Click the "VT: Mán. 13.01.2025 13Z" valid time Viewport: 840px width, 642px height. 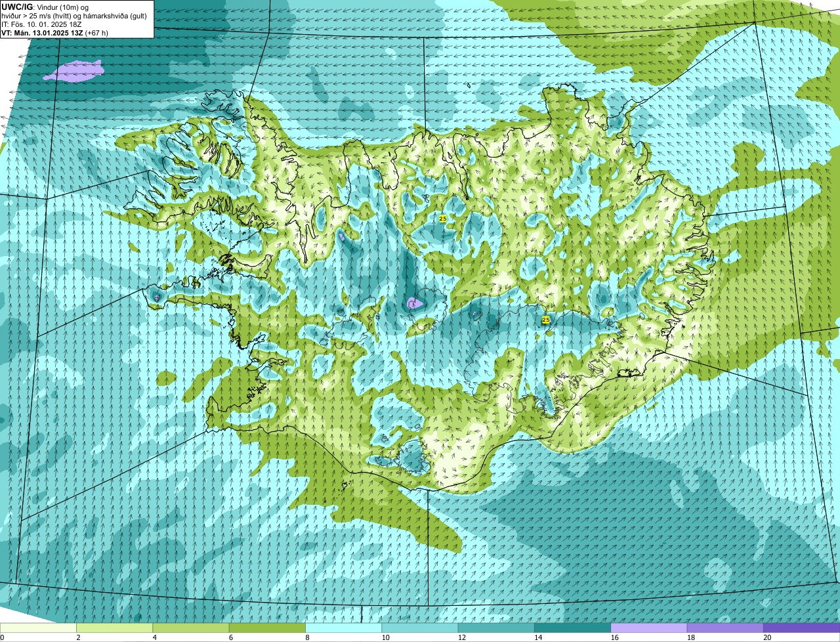click(42, 32)
